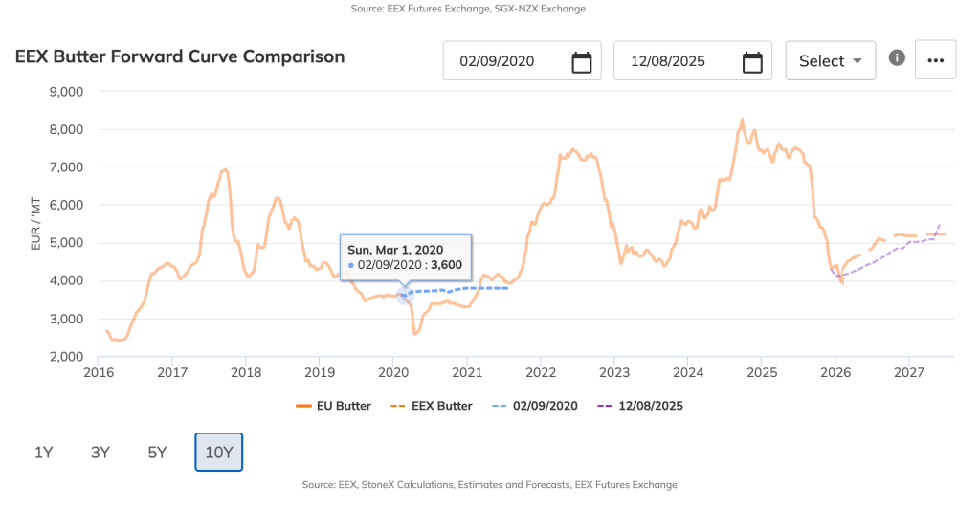Viewport: 980px width, 511px height.
Task: Toggle EU Butter series visibility in legend
Action: (344, 406)
